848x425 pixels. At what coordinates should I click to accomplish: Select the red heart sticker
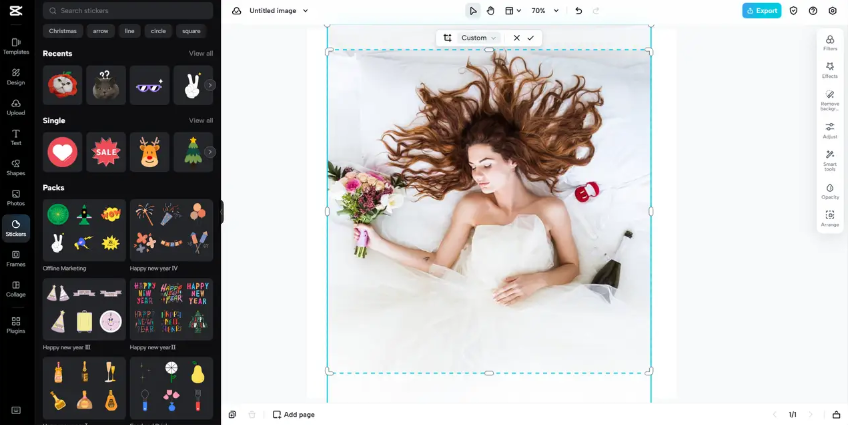(62, 152)
